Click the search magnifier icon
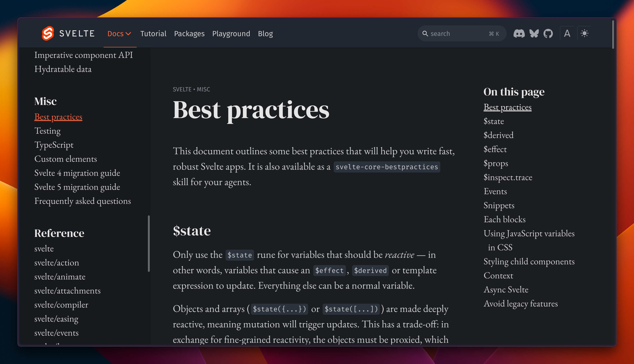Screen dimensions: 634x364 [425, 34]
